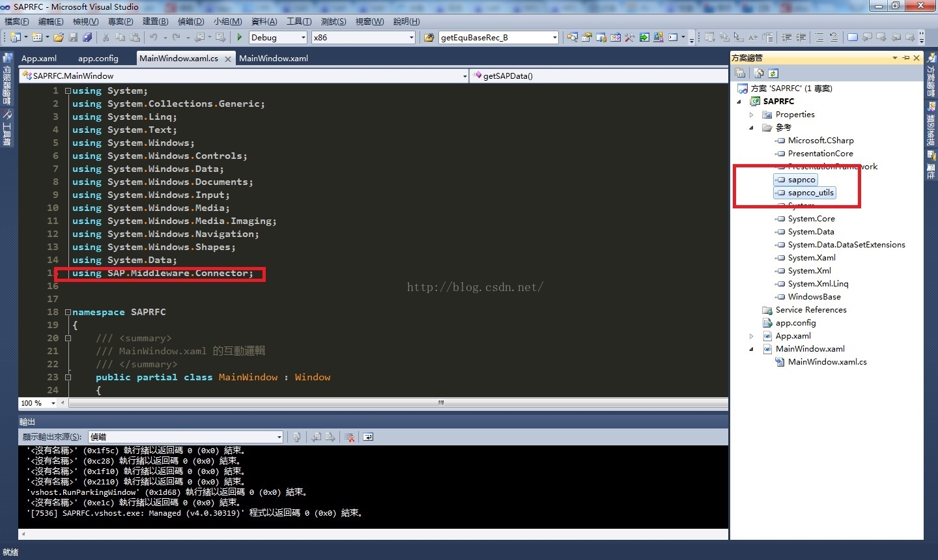Click the Increase Indent icon
The width and height of the screenshot is (938, 560).
[x=801, y=38]
